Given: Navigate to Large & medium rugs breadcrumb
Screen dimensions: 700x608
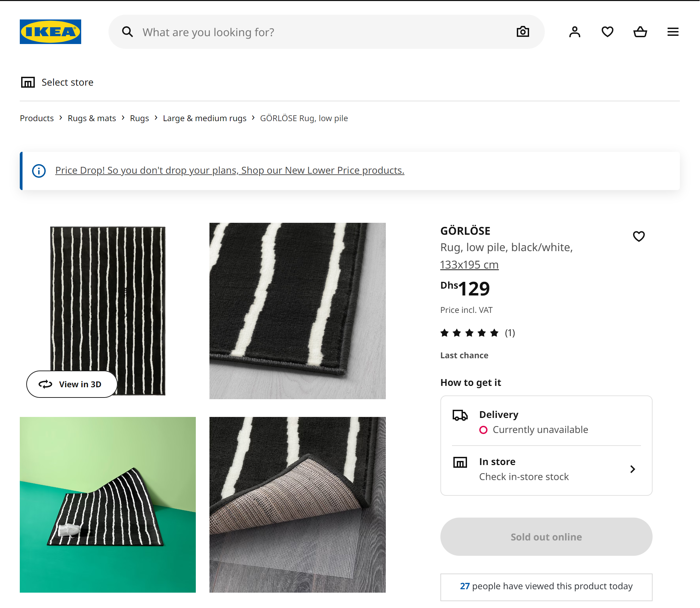Looking at the screenshot, I should coord(205,118).
